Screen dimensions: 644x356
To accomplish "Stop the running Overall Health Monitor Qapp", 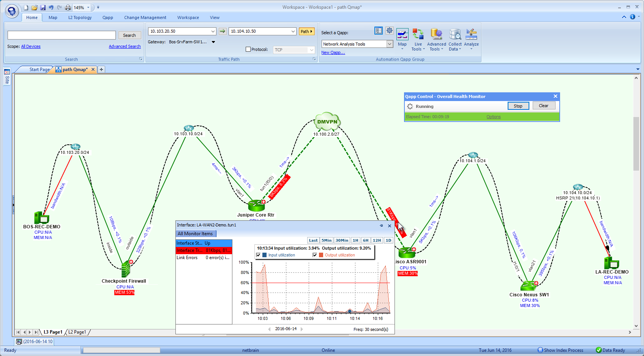I will (x=518, y=106).
